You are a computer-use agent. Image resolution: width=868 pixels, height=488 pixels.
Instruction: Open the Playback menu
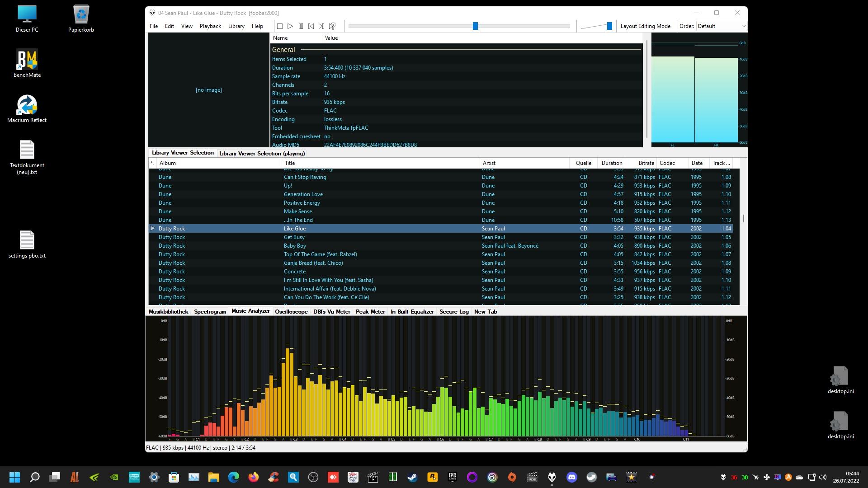click(210, 26)
